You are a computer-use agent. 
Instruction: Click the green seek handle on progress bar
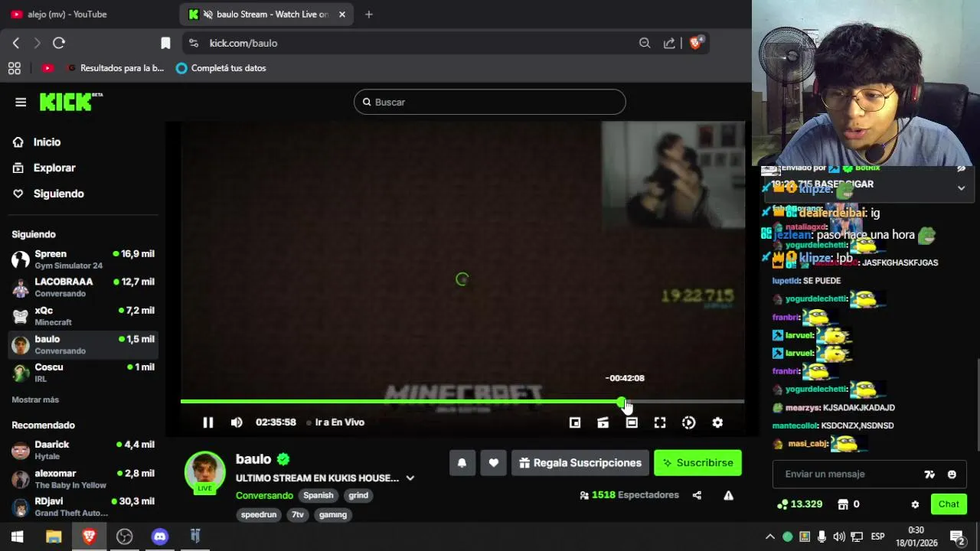[x=622, y=401]
